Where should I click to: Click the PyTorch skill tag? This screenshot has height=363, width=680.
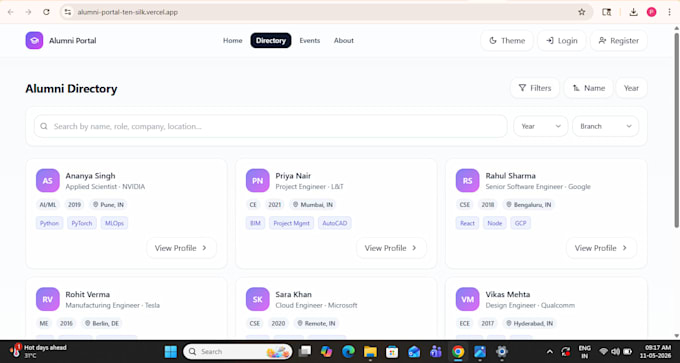[82, 223]
